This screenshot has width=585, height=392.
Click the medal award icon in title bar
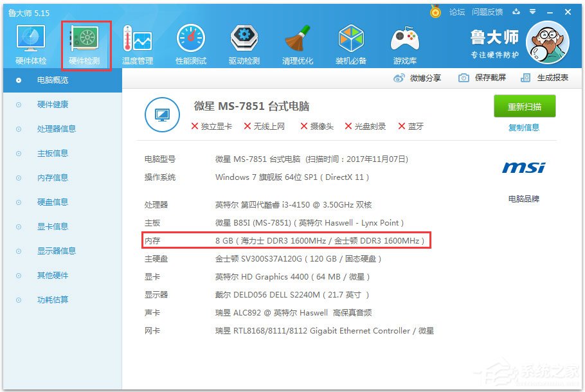tap(435, 11)
